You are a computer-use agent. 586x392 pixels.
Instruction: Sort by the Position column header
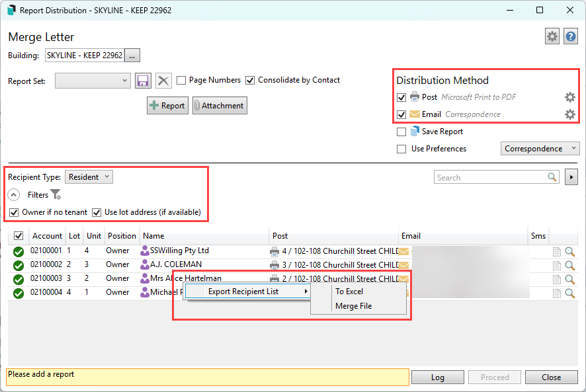122,236
